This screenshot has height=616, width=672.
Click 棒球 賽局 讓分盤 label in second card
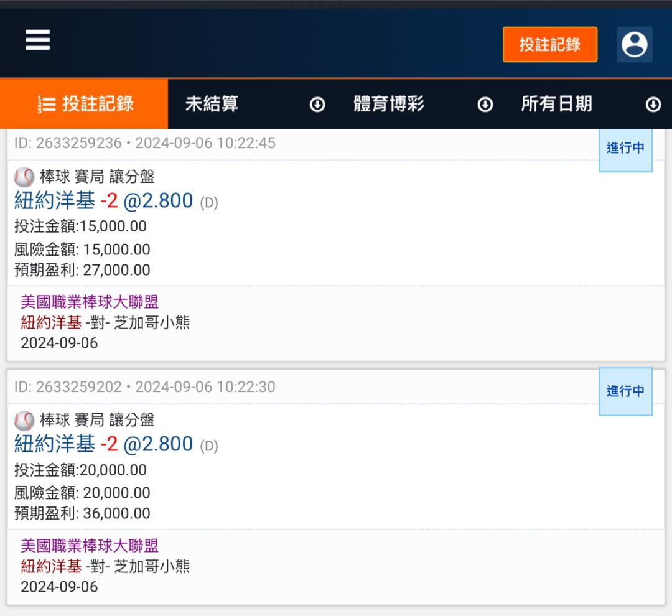pyautogui.click(x=97, y=420)
